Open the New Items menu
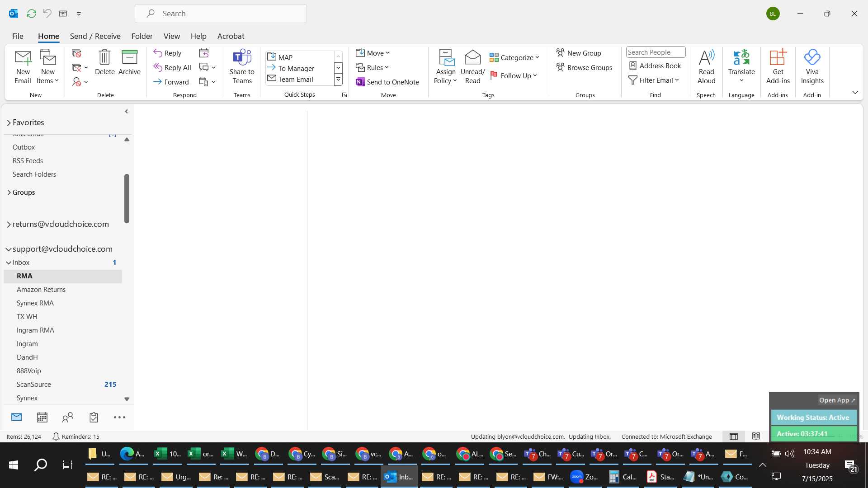868x488 pixels. (47, 67)
